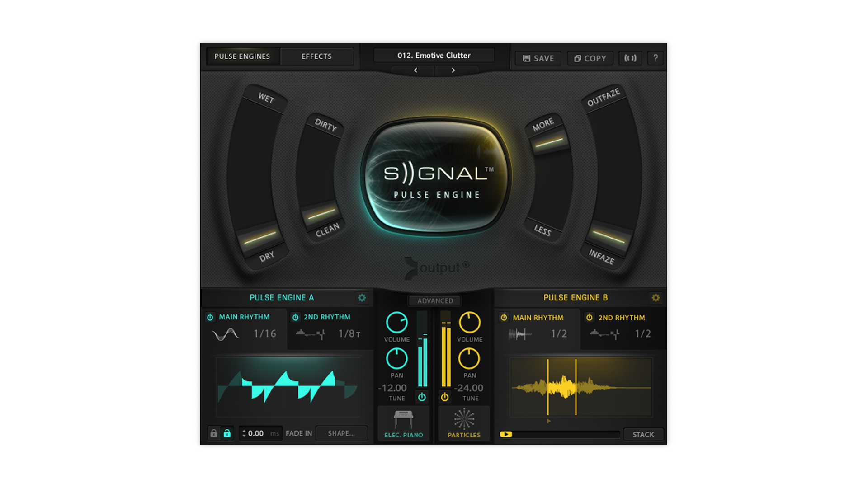Toggle Engine A Main Rhythm power
This screenshot has width=868, height=488.
tap(210, 317)
